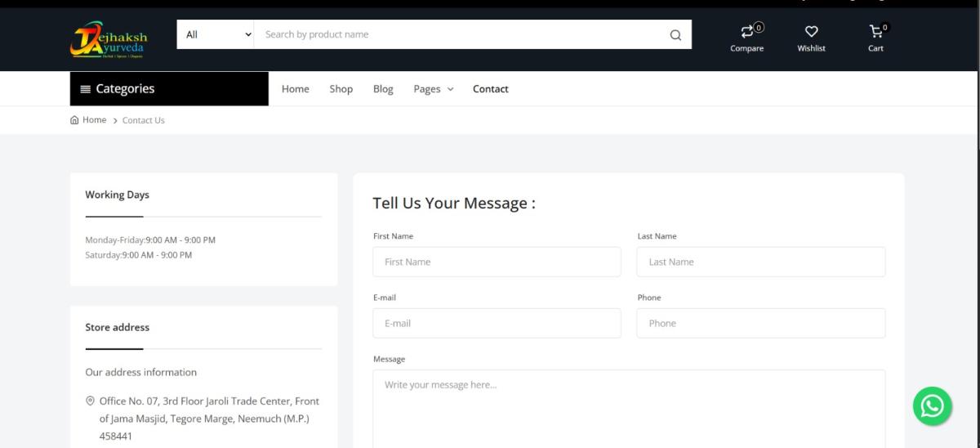Expand the Categories menu panel
The image size is (980, 448).
point(169,89)
